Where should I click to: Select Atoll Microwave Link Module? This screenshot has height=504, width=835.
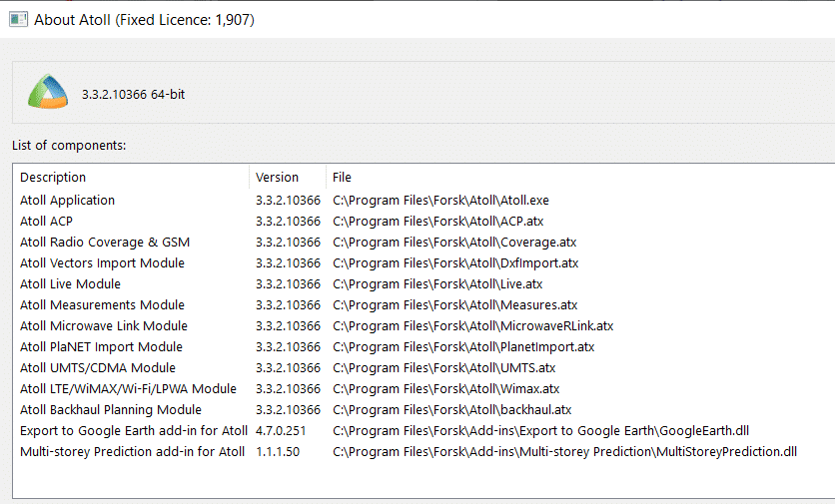coord(104,326)
